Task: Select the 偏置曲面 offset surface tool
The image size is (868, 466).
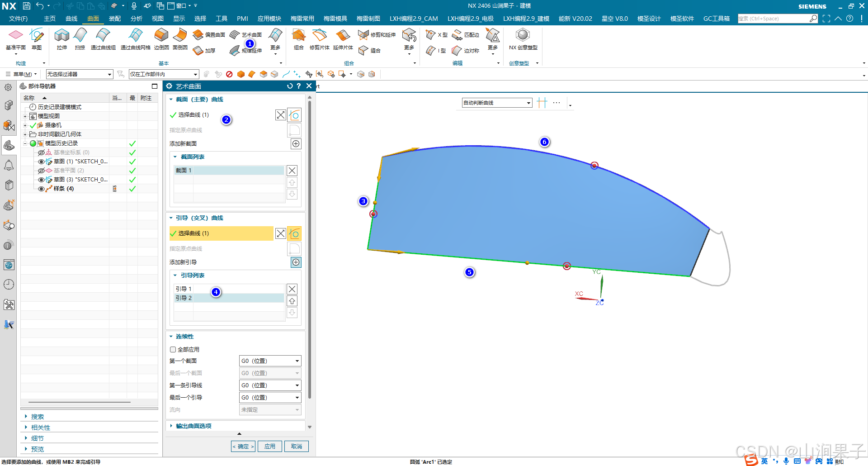Action: (209, 35)
